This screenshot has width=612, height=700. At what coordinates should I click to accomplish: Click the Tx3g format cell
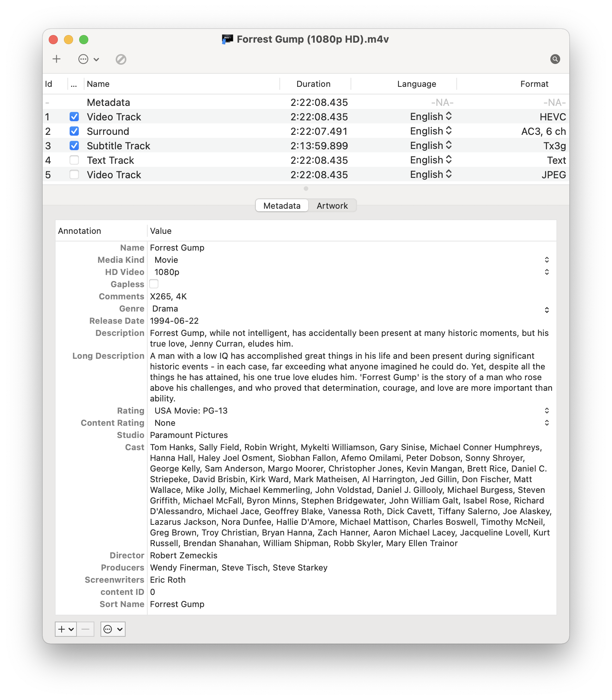point(555,145)
